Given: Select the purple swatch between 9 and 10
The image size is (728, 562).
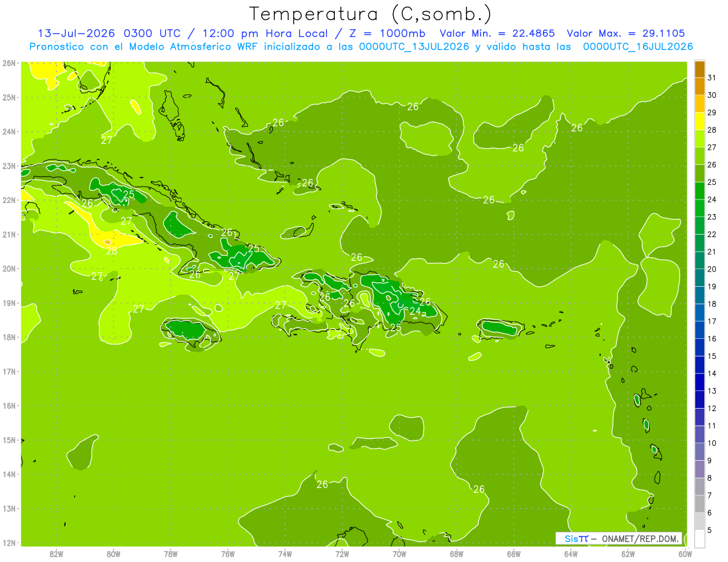Looking at the screenshot, I should 699,452.
